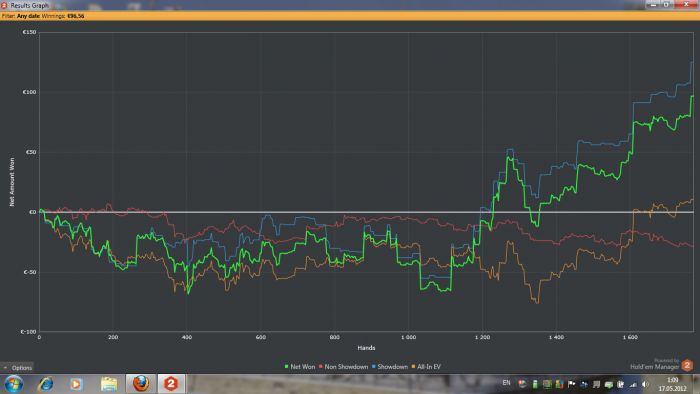
Task: Close the Results Graph window
Action: (686, 4)
